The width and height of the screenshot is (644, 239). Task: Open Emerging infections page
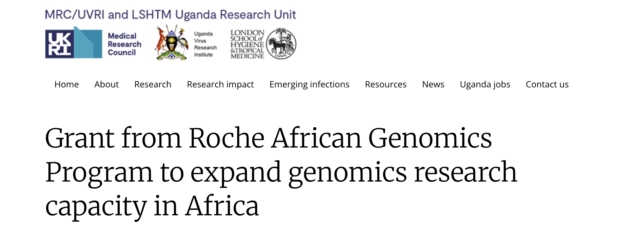pyautogui.click(x=309, y=84)
